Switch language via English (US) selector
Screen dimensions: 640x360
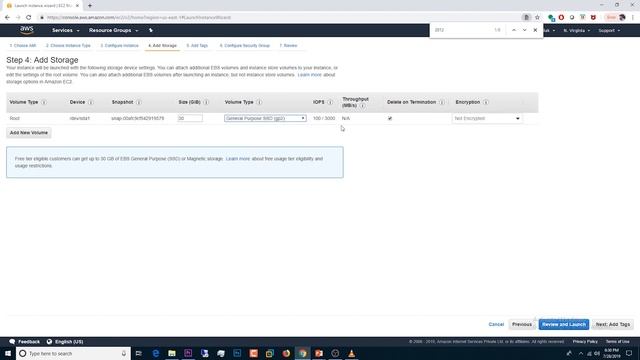click(x=65, y=342)
